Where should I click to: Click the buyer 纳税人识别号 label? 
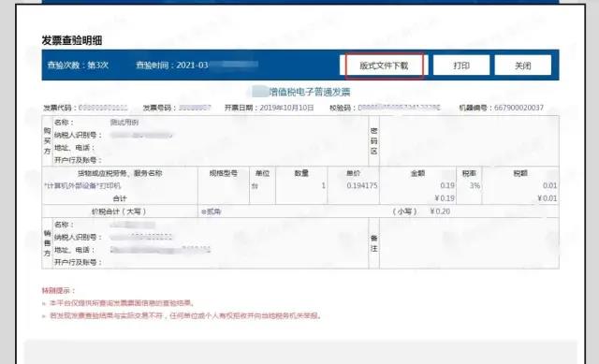79,135
